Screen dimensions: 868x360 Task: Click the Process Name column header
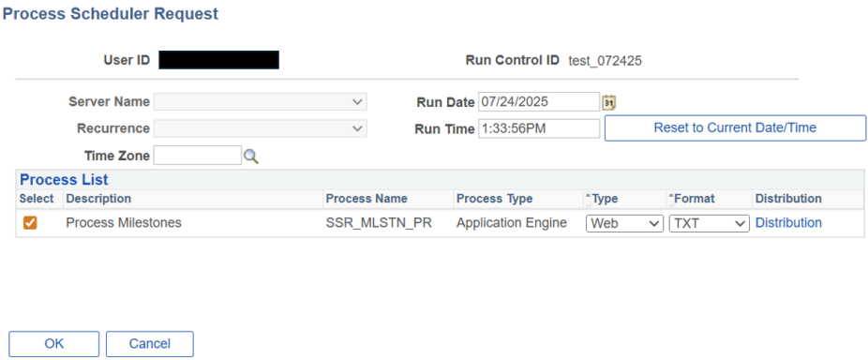pyautogui.click(x=367, y=198)
